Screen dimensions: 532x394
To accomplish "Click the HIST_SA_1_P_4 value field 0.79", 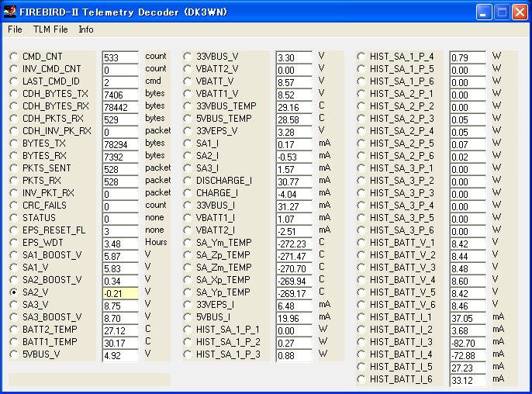I will click(x=468, y=57).
